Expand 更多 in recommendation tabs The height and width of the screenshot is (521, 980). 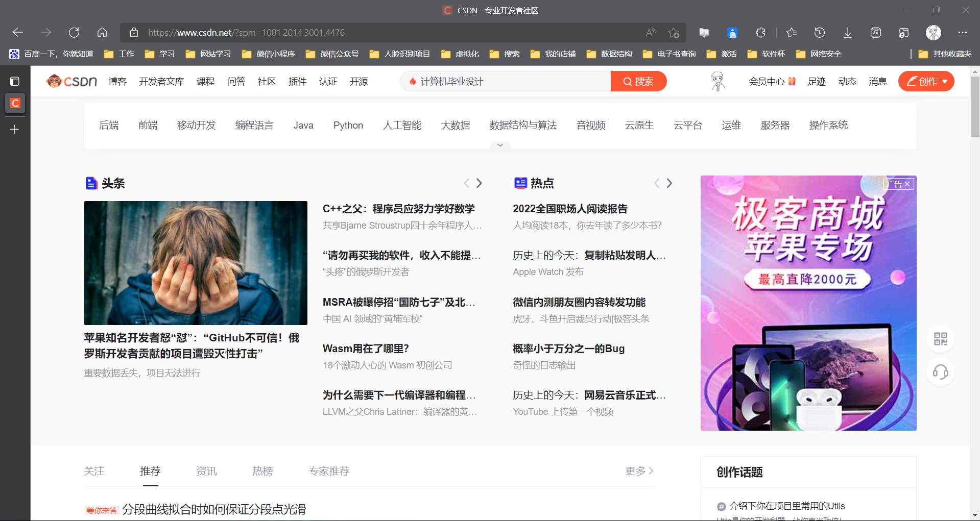point(639,471)
